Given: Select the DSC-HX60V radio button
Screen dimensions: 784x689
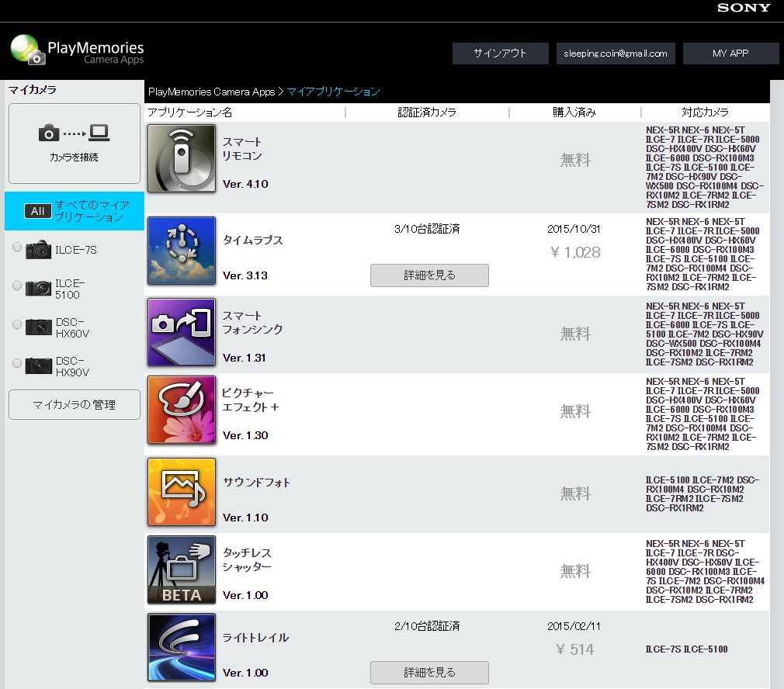Looking at the screenshot, I should pyautogui.click(x=17, y=324).
